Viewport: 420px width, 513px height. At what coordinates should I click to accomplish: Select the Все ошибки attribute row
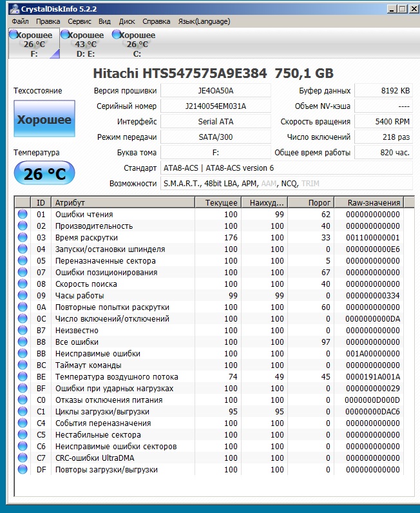[209, 342]
